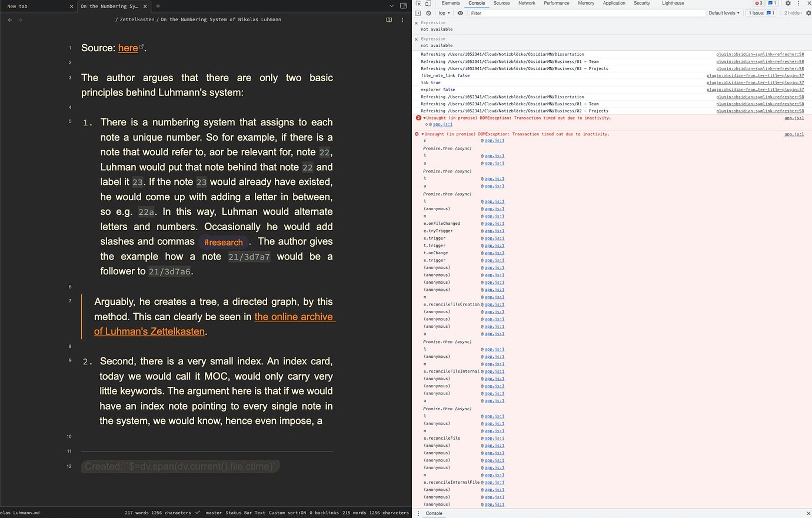Create a live expression with the eye icon
This screenshot has height=518, width=812.
(460, 13)
